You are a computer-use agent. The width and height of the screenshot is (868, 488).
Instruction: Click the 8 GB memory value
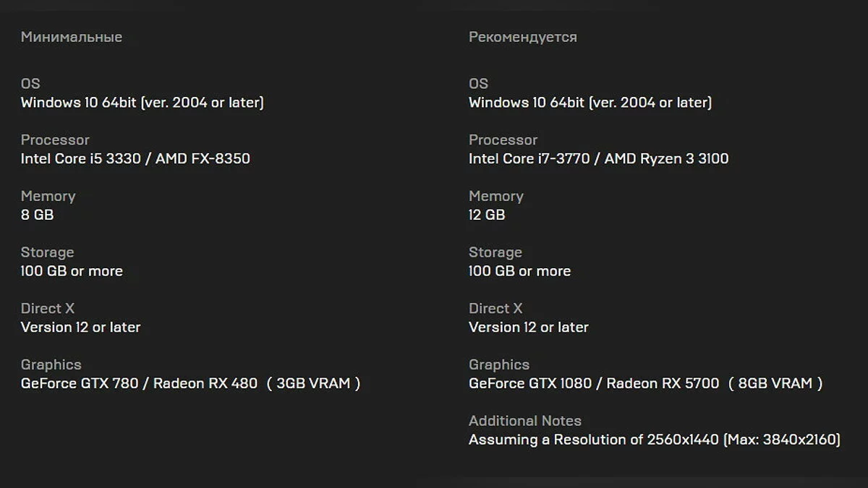pos(37,215)
